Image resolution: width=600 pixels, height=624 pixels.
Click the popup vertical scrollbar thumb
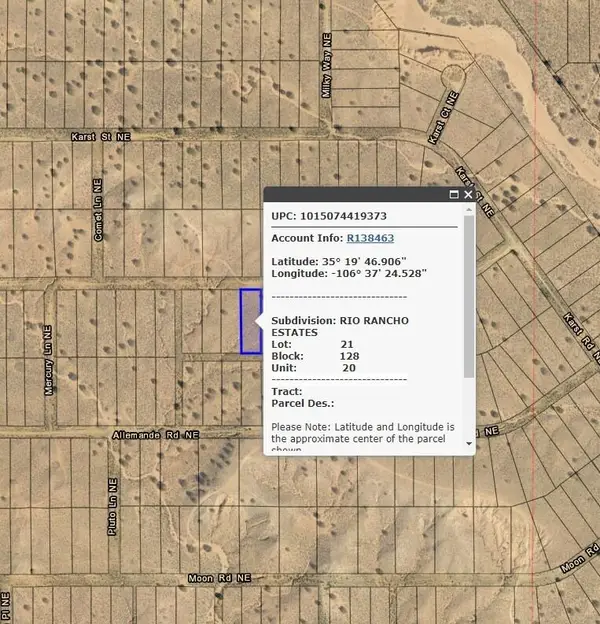(469, 296)
